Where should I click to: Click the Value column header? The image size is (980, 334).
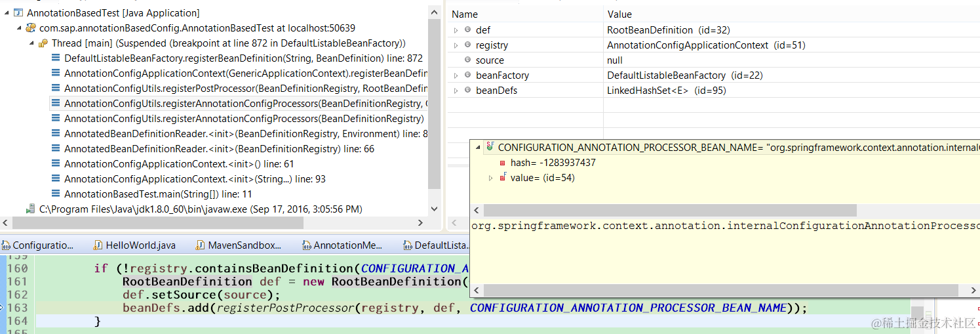coord(619,14)
